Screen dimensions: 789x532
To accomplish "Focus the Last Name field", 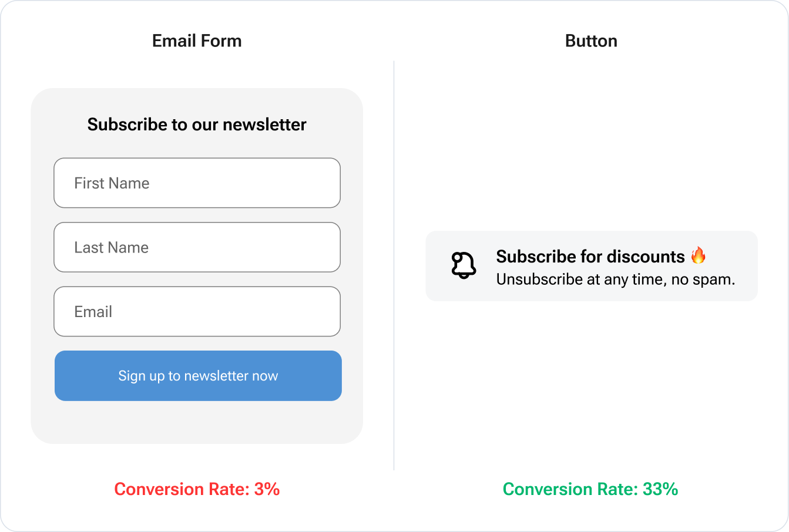I will [197, 247].
